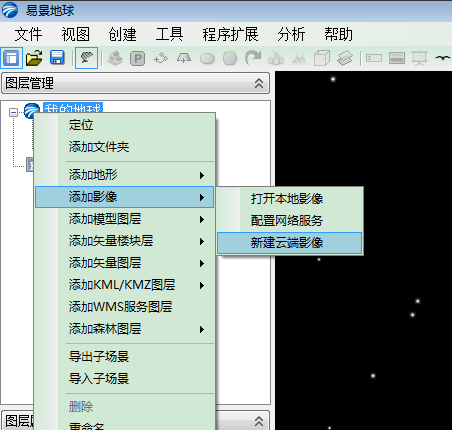This screenshot has width=452, height=430.
Task: Open the 分析 menu
Action: pyautogui.click(x=291, y=34)
